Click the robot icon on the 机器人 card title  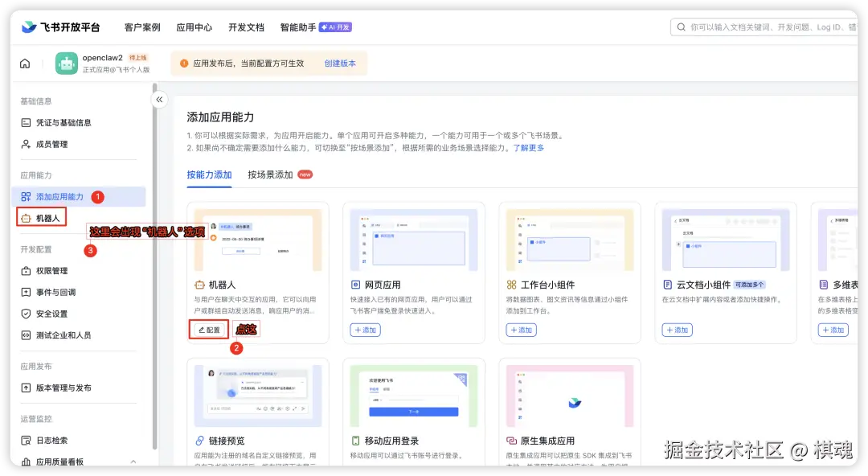(x=199, y=285)
